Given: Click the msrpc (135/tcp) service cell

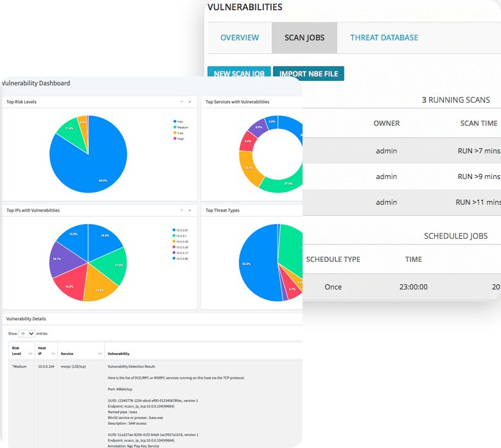Looking at the screenshot, I should coord(73,366).
